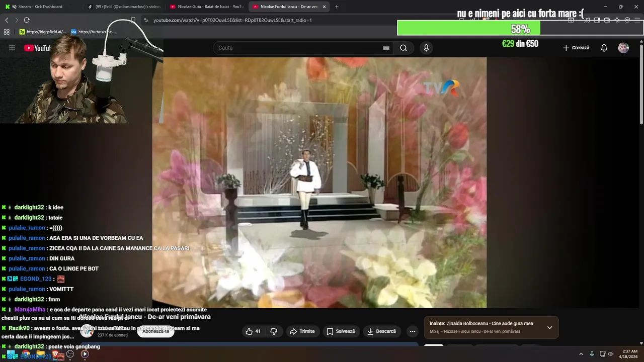Open the YouTube account avatar menu
Screen dimensions: 644x362
tap(623, 48)
